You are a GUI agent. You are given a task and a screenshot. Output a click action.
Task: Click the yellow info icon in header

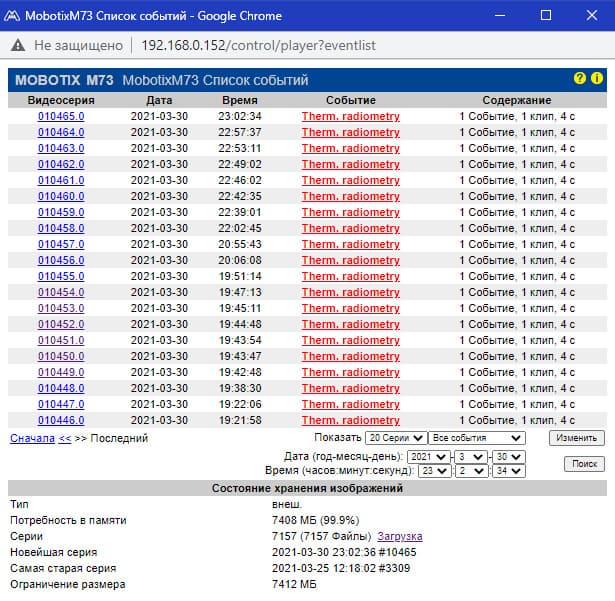coord(597,79)
